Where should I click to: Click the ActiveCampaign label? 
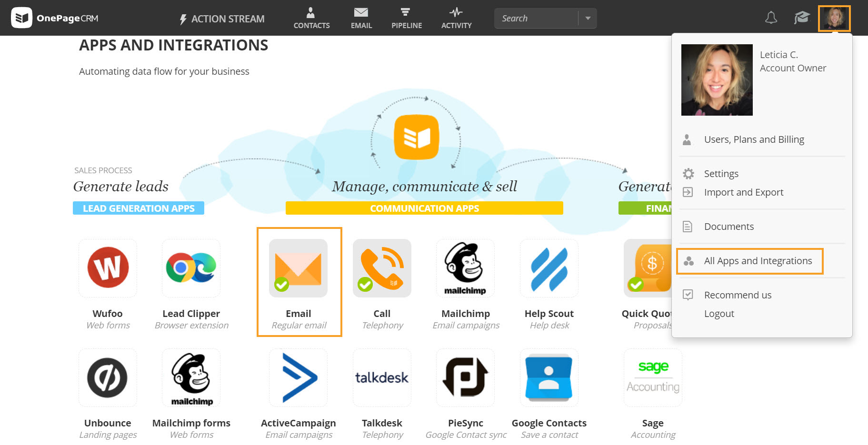[x=299, y=423]
